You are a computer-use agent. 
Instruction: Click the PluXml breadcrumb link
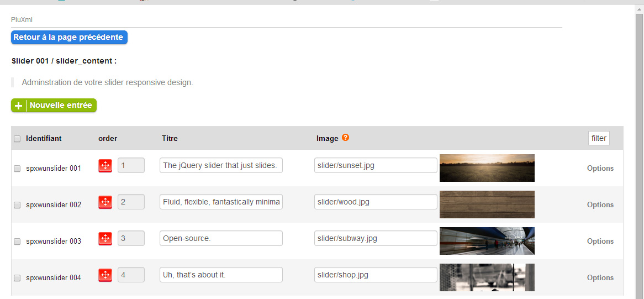pyautogui.click(x=19, y=20)
